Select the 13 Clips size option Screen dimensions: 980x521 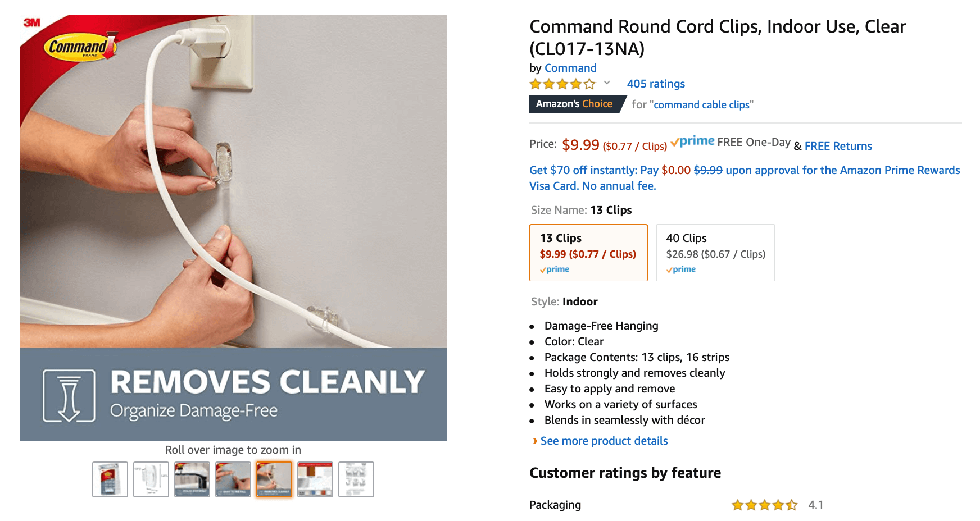[588, 253]
